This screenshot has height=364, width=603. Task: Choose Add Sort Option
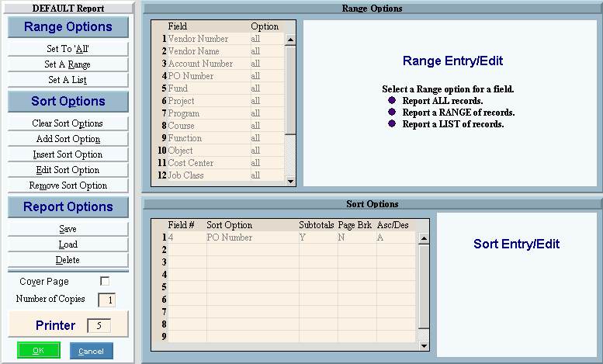click(68, 139)
